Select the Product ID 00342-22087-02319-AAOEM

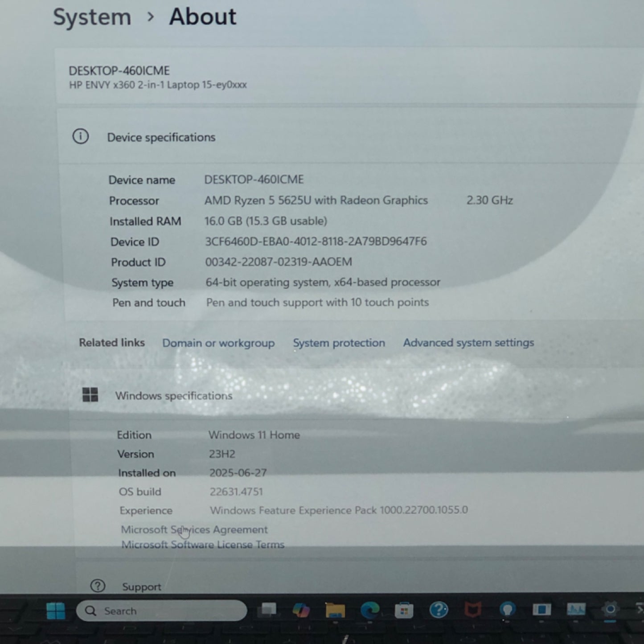[x=279, y=262]
